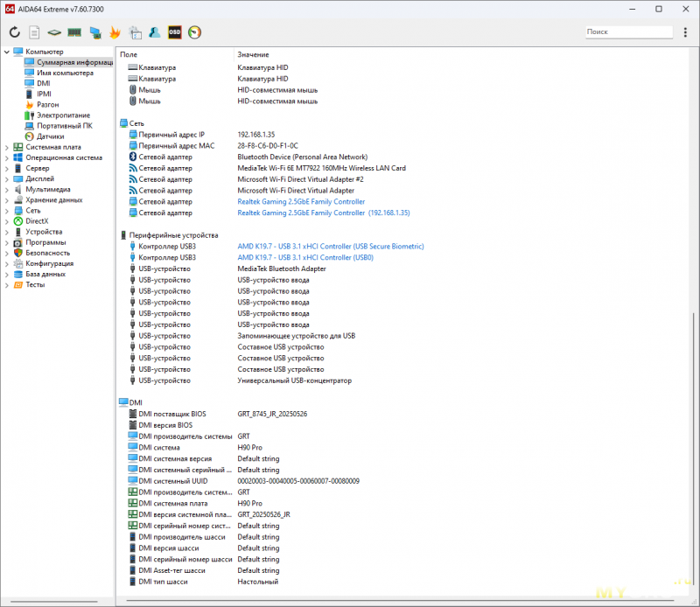This screenshot has width=700, height=607.
Task: Open AMD K19.7 xHCI Controller (USB0) link
Action: [x=305, y=257]
